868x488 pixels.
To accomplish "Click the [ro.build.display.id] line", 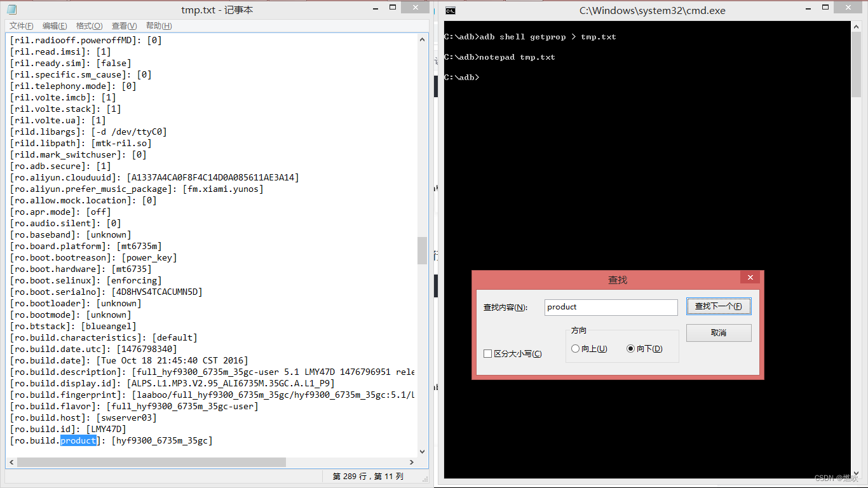I will [172, 383].
